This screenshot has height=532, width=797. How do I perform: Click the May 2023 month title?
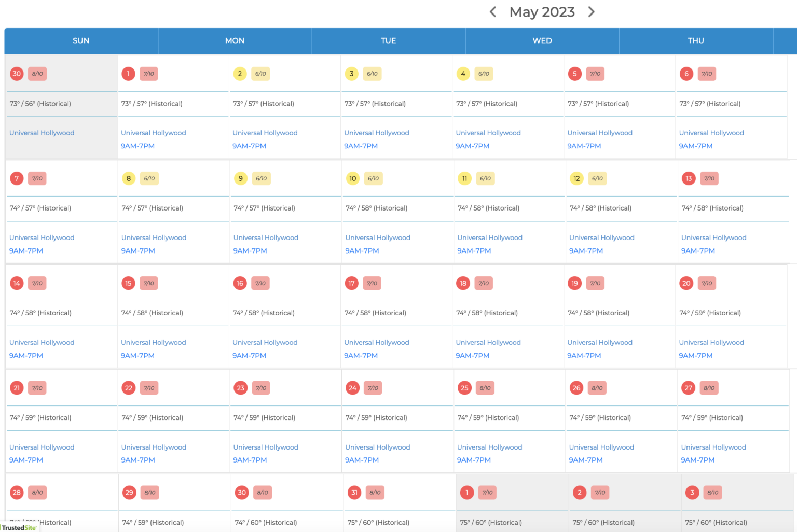(542, 12)
